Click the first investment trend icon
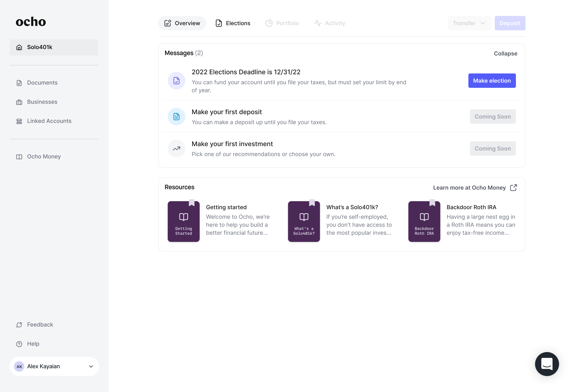Image resolution: width=575 pixels, height=392 pixels. point(176,149)
